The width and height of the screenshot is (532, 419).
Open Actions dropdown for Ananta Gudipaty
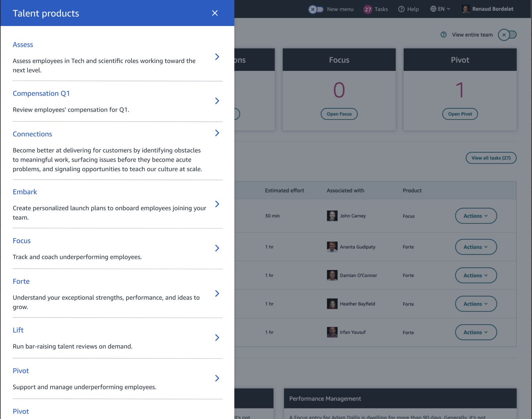[x=476, y=247]
